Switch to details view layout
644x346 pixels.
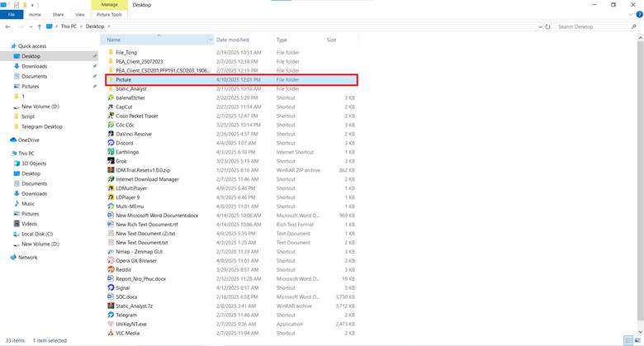(x=628, y=340)
